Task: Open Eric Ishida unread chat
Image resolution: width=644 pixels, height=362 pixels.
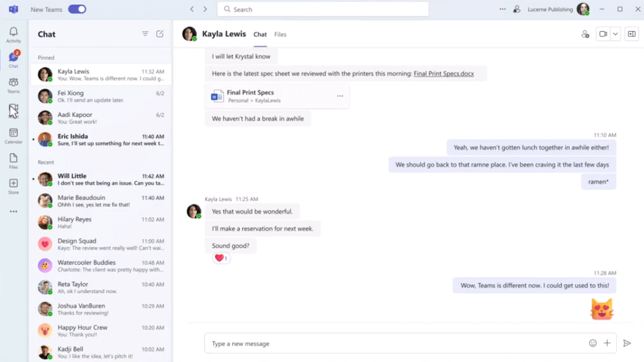Action: tap(101, 140)
